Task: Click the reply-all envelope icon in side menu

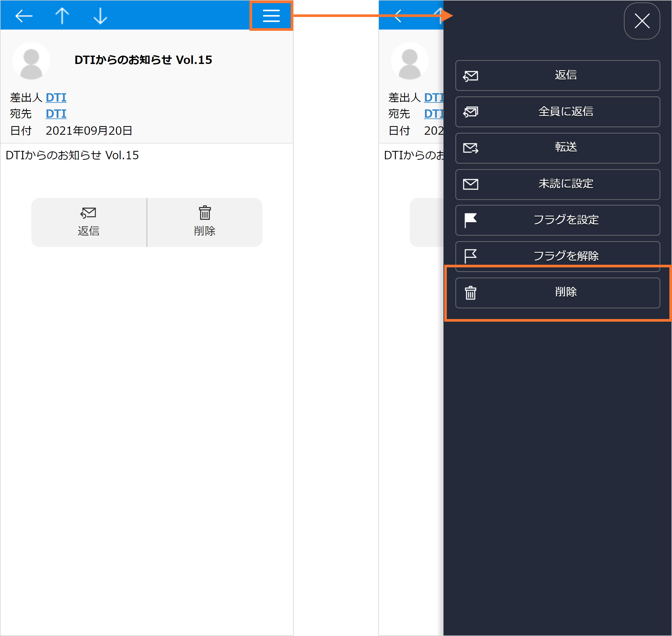Action: pyautogui.click(x=470, y=112)
